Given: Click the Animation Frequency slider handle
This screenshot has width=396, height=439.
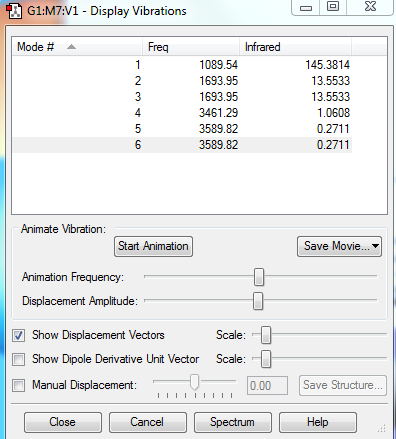Looking at the screenshot, I should [x=259, y=277].
